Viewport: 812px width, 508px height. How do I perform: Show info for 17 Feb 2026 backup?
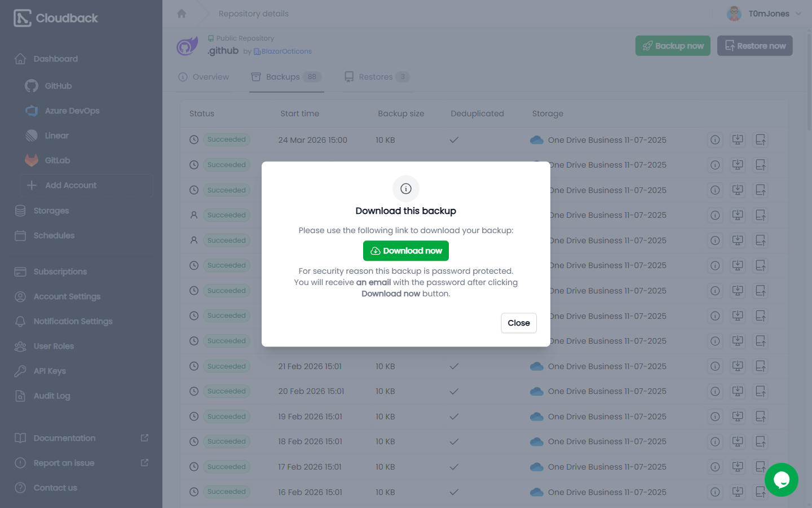pos(715,467)
